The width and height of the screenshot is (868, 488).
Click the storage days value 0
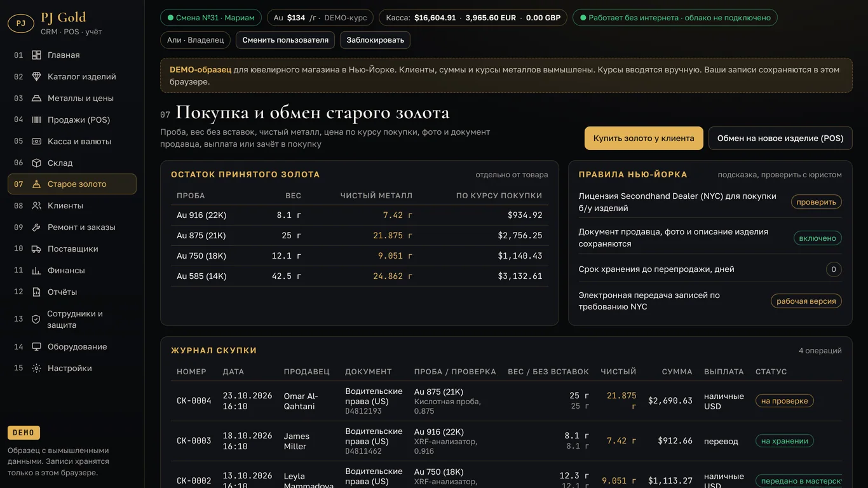[x=834, y=269]
